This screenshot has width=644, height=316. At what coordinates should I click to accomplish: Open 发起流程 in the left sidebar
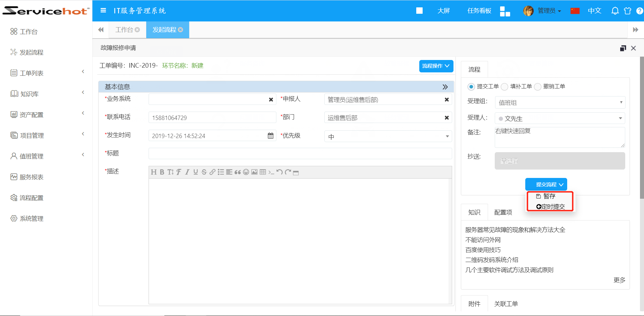point(32,52)
